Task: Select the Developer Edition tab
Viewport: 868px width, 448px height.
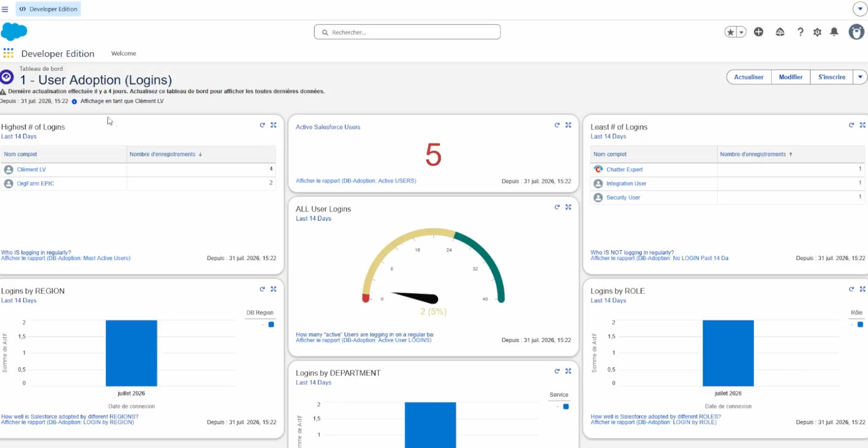Action: [x=48, y=9]
